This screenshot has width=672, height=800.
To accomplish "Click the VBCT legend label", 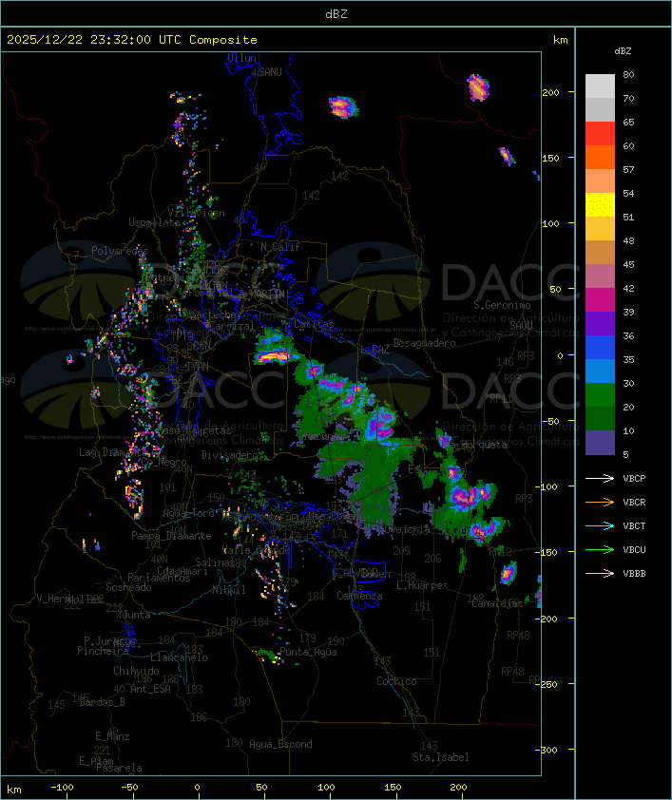I will tap(634, 526).
